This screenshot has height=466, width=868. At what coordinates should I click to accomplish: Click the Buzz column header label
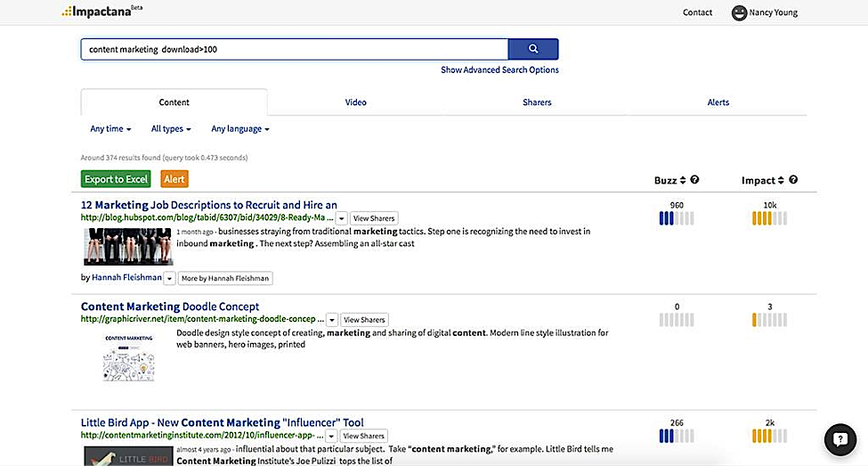tap(665, 180)
